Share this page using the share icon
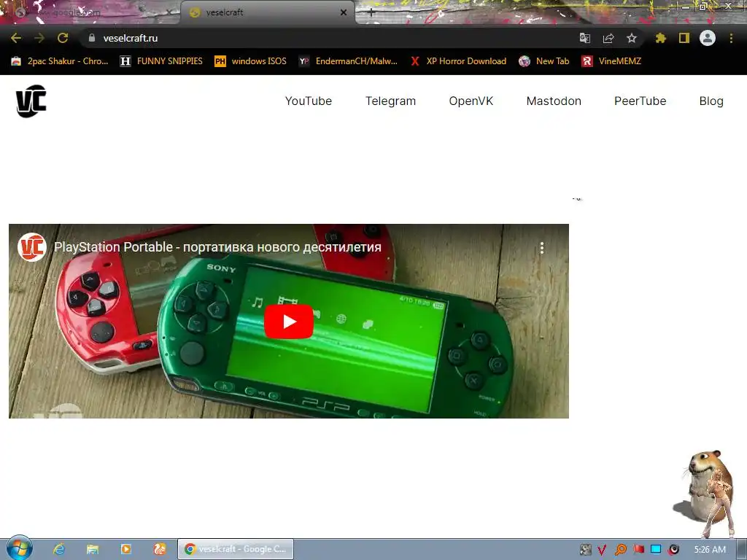Image resolution: width=747 pixels, height=560 pixels. [x=608, y=38]
